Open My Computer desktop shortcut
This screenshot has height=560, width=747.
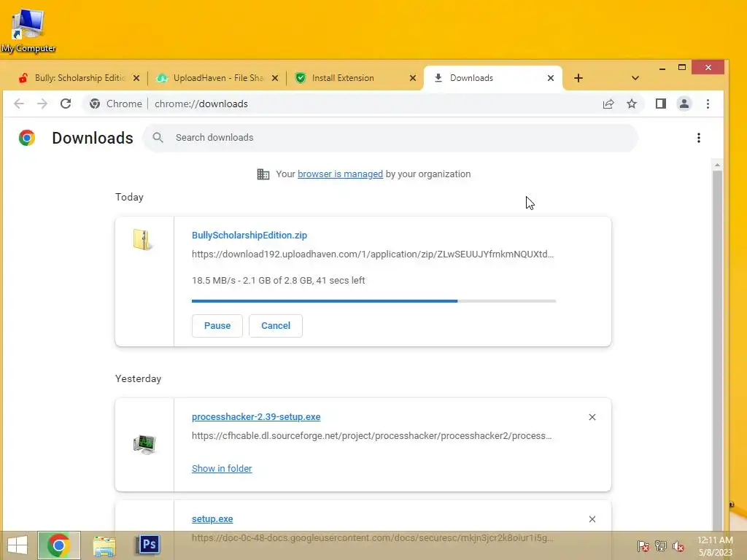coord(28,31)
